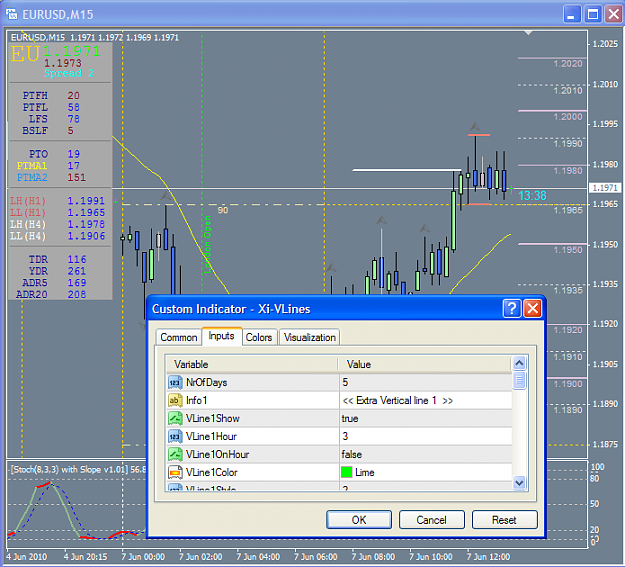This screenshot has width=625, height=567.
Task: Click the Lime color swatch
Action: tap(347, 472)
